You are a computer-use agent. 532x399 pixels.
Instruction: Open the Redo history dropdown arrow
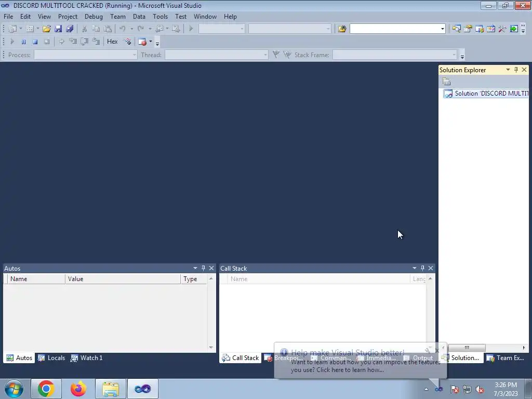150,29
